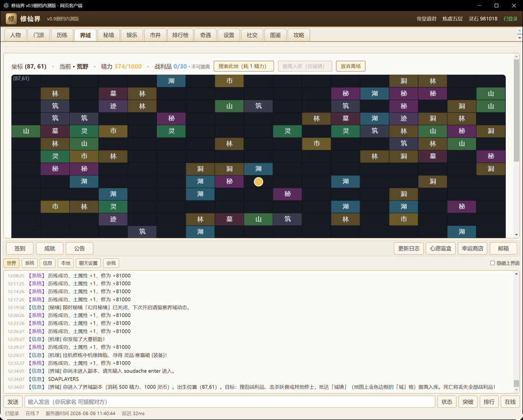Open the 秘境 tab
523x420 pixels.
(x=109, y=35)
